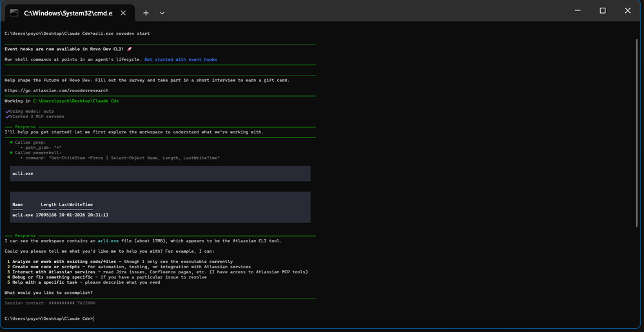Click 'What would you like to accomplish?' text
Screen dimensions: 644x332
pyautogui.click(x=48, y=293)
